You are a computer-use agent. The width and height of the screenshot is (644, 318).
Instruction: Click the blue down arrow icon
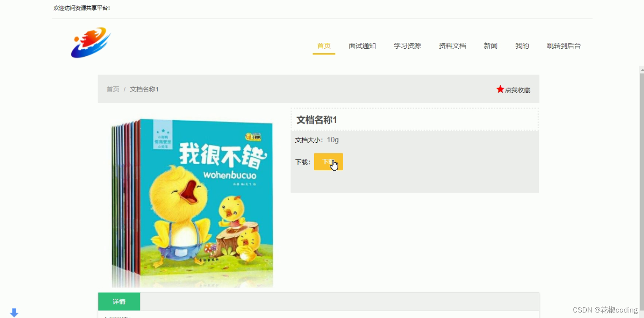click(14, 312)
